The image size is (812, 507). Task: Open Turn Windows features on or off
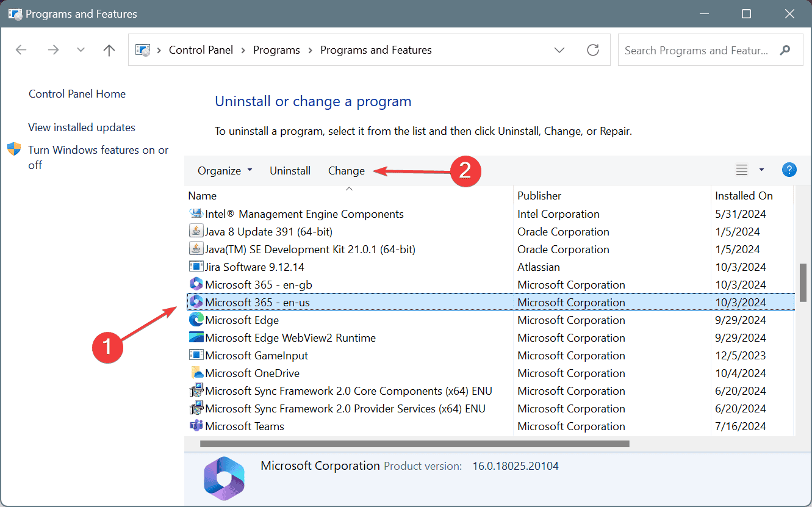click(x=98, y=157)
